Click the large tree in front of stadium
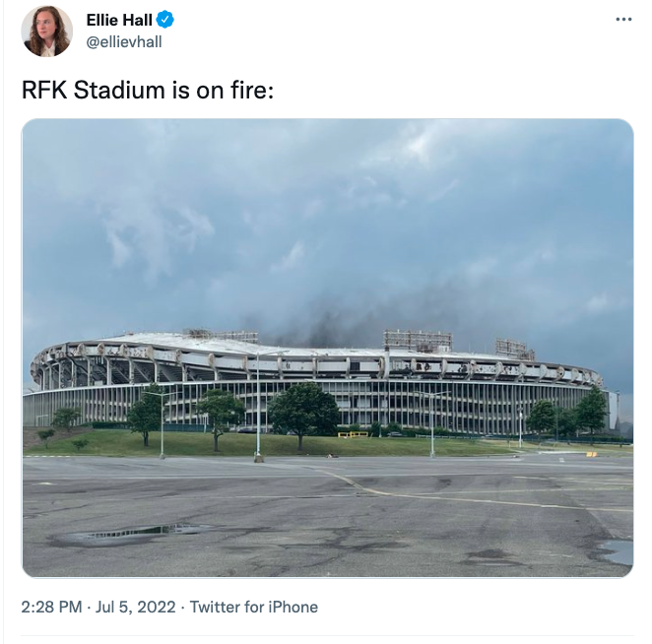The width and height of the screenshot is (652, 644). click(303, 409)
